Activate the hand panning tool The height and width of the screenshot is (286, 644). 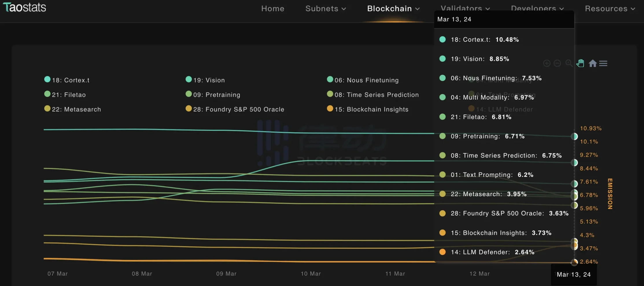click(x=580, y=63)
